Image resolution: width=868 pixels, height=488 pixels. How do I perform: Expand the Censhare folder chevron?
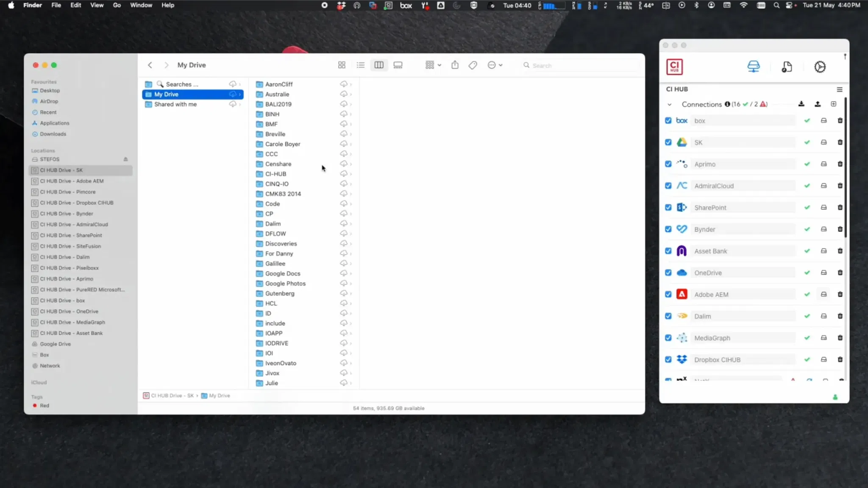pyautogui.click(x=351, y=164)
